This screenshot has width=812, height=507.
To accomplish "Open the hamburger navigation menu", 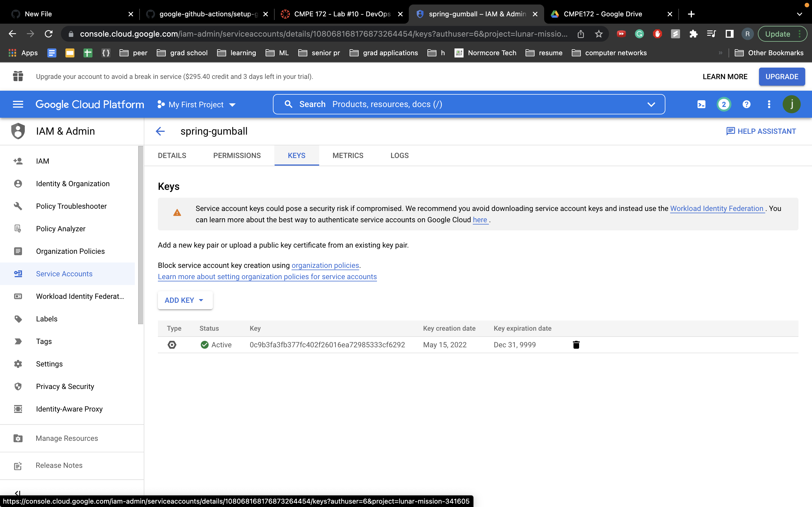I will [x=18, y=104].
